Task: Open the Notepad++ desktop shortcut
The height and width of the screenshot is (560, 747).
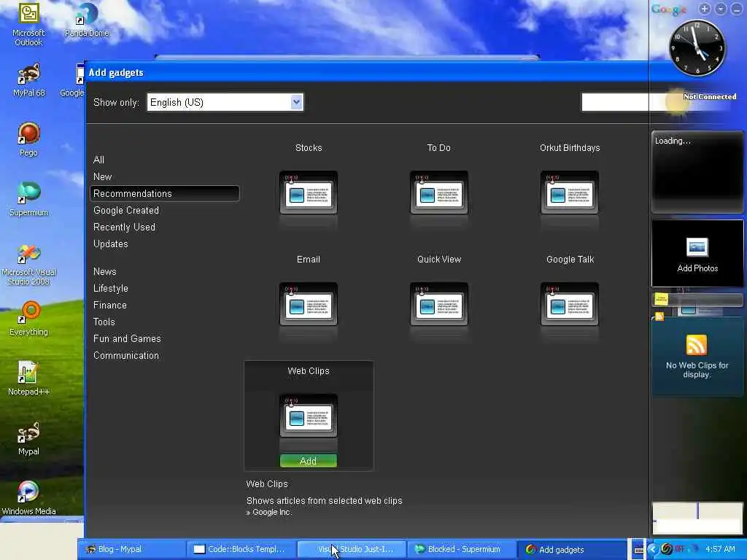Action: pos(28,378)
